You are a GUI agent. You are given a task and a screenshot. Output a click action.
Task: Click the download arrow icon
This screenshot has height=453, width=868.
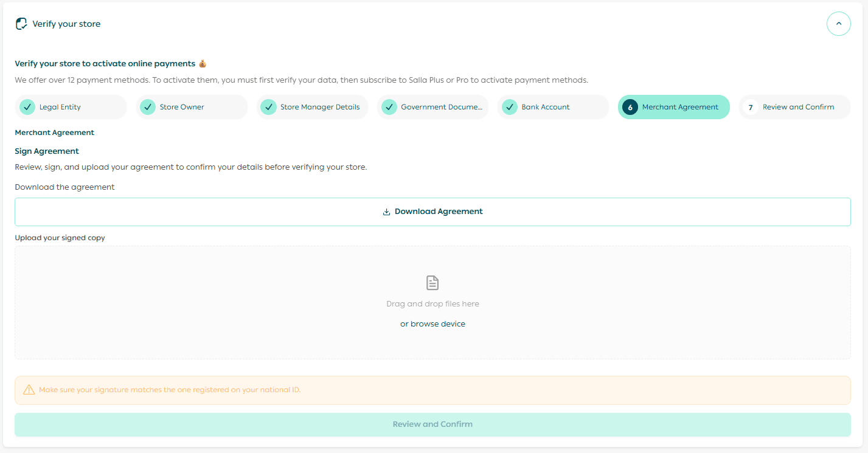click(x=386, y=212)
